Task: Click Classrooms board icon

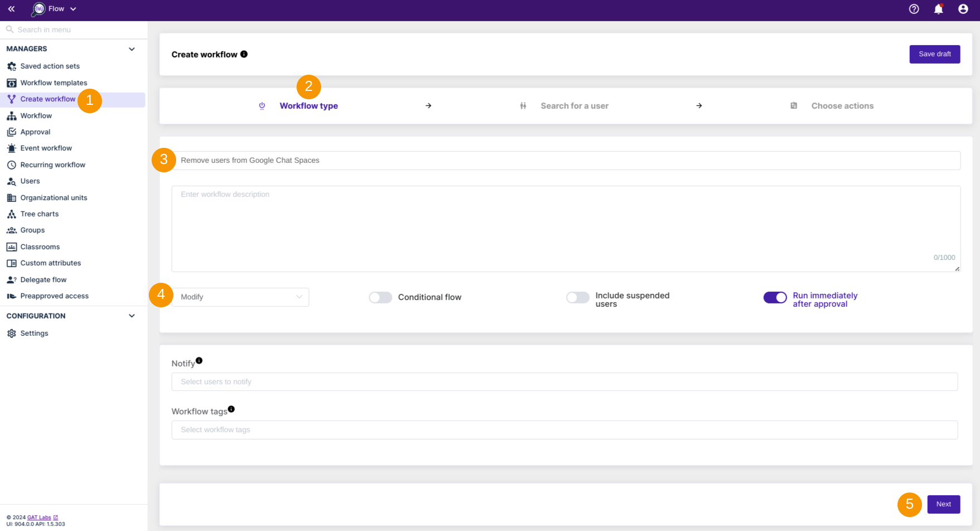Action: pyautogui.click(x=12, y=247)
